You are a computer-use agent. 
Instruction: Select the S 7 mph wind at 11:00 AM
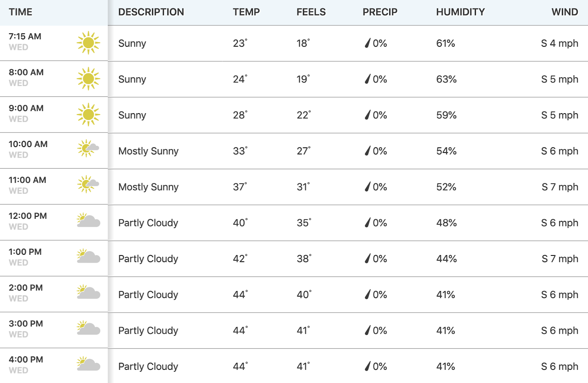pyautogui.click(x=560, y=187)
